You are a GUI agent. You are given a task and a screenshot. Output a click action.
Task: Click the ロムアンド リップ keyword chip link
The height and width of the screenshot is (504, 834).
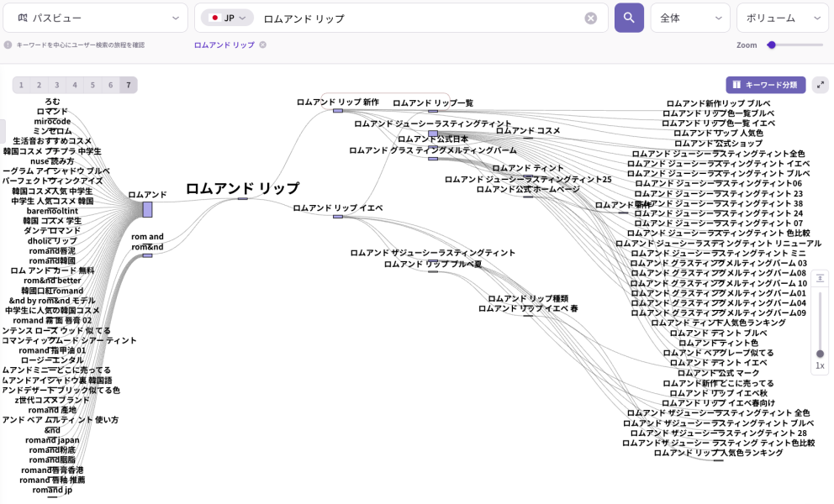tap(224, 45)
